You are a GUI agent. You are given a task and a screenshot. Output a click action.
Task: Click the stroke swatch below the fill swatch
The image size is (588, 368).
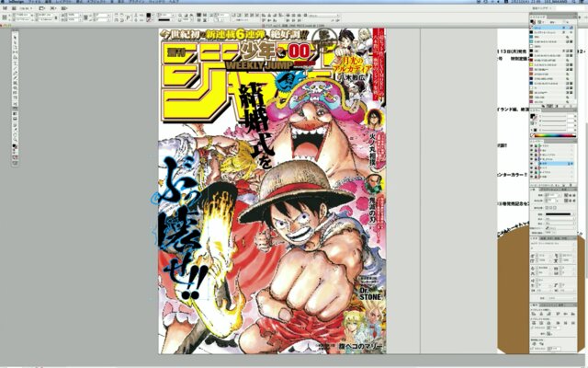(x=149, y=19)
